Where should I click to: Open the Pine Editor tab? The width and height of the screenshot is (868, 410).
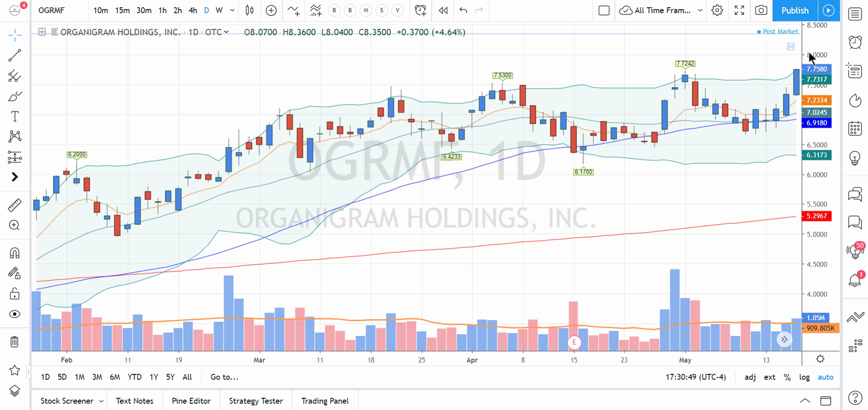pyautogui.click(x=191, y=401)
